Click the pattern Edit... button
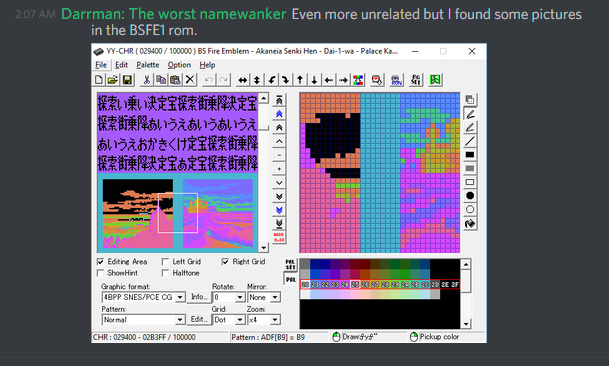The image size is (609, 366). [199, 319]
